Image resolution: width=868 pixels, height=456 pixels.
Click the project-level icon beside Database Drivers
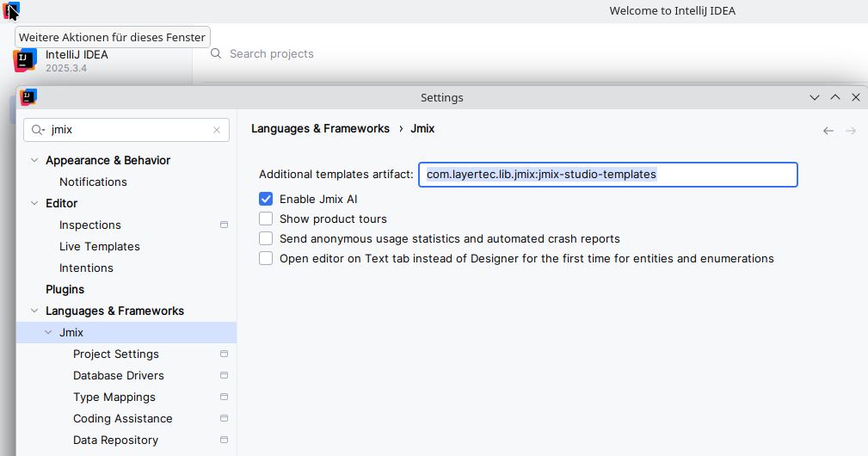[x=224, y=376]
